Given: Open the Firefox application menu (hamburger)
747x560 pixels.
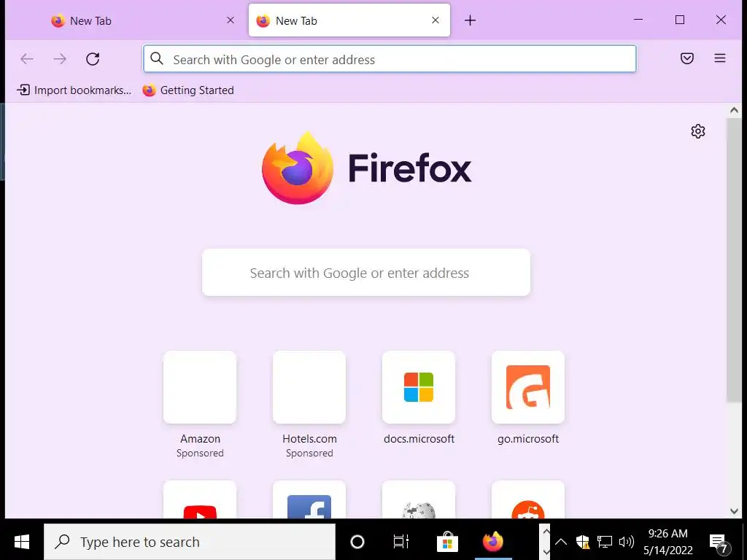Looking at the screenshot, I should click(720, 58).
